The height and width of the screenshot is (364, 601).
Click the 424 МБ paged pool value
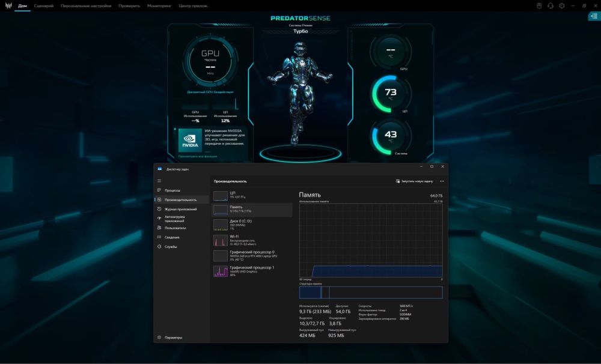point(307,335)
